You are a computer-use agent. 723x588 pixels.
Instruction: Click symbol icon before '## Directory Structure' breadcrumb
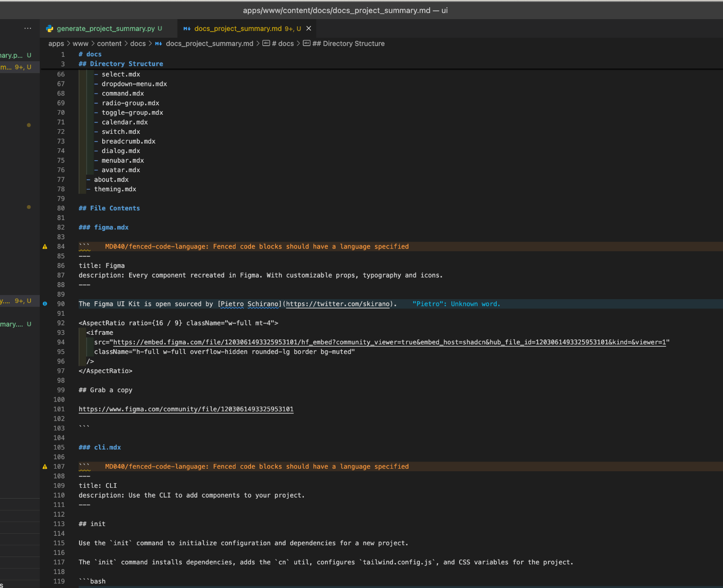tap(306, 43)
